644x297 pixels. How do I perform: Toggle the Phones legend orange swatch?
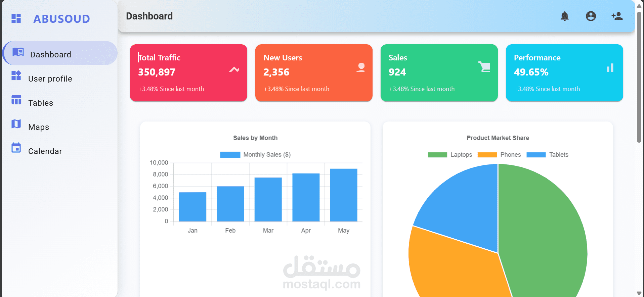487,155
